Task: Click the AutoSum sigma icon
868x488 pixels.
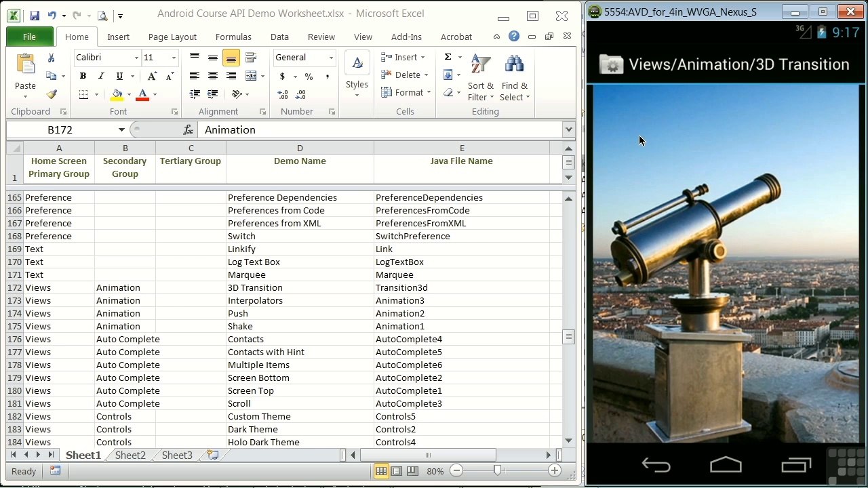Action: pos(448,57)
